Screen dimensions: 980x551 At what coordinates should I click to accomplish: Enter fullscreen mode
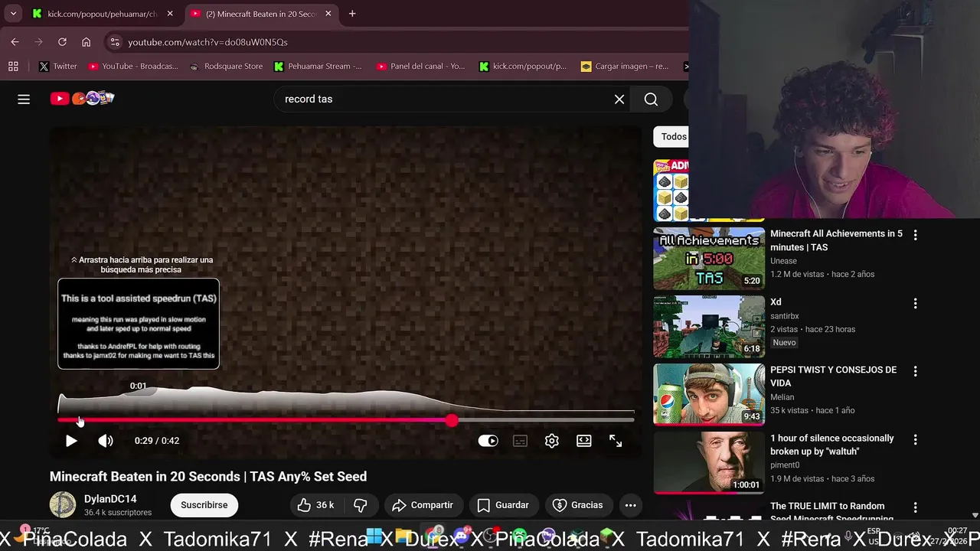pos(616,441)
